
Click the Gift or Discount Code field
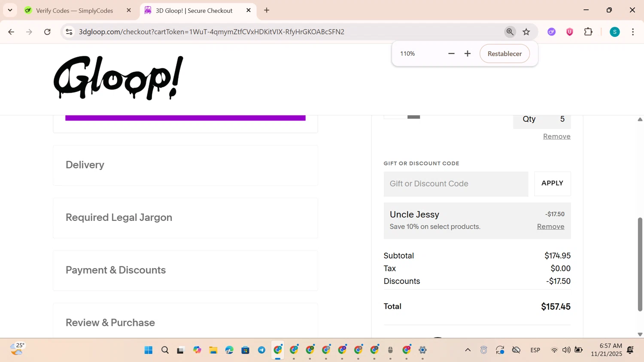(456, 184)
